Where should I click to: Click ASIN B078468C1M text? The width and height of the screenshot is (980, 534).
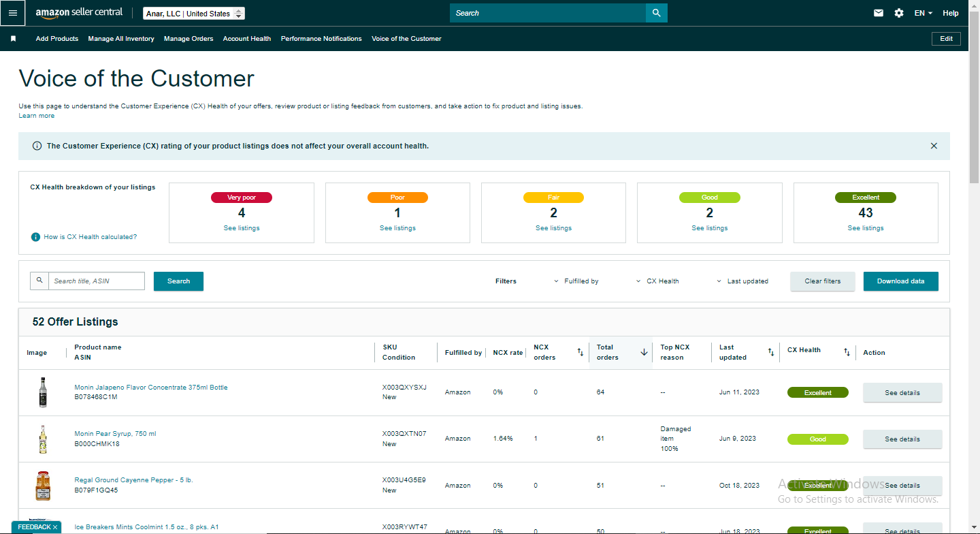(x=96, y=397)
